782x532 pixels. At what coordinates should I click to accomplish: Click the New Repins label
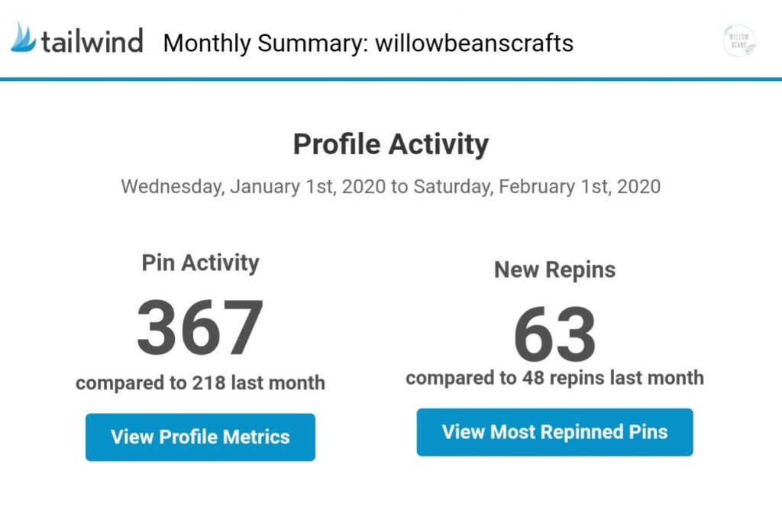coord(554,269)
